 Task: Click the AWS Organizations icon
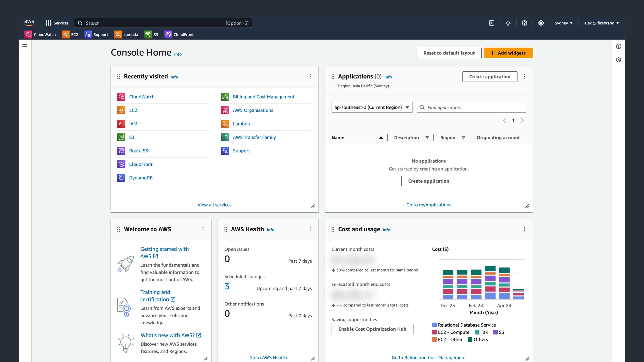(x=225, y=110)
